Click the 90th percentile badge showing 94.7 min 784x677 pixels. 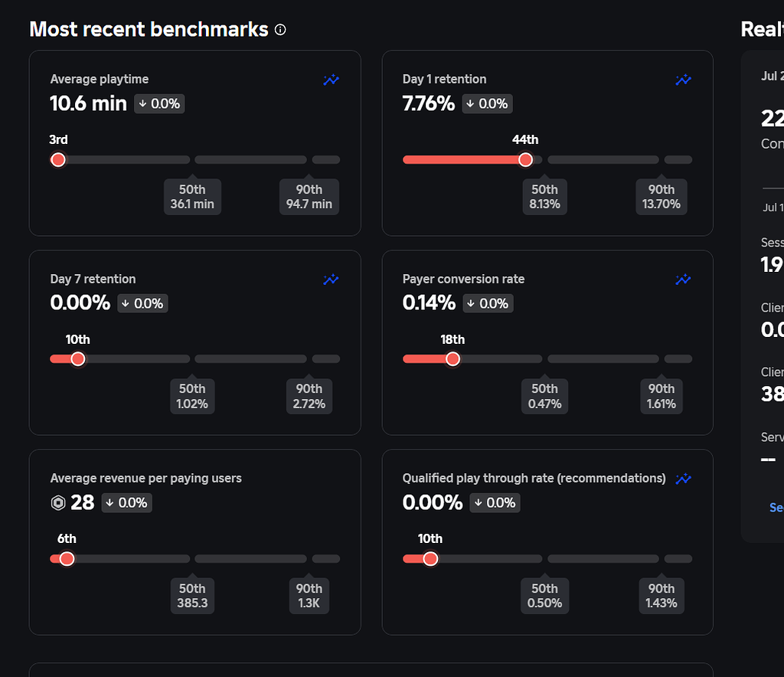pyautogui.click(x=309, y=197)
